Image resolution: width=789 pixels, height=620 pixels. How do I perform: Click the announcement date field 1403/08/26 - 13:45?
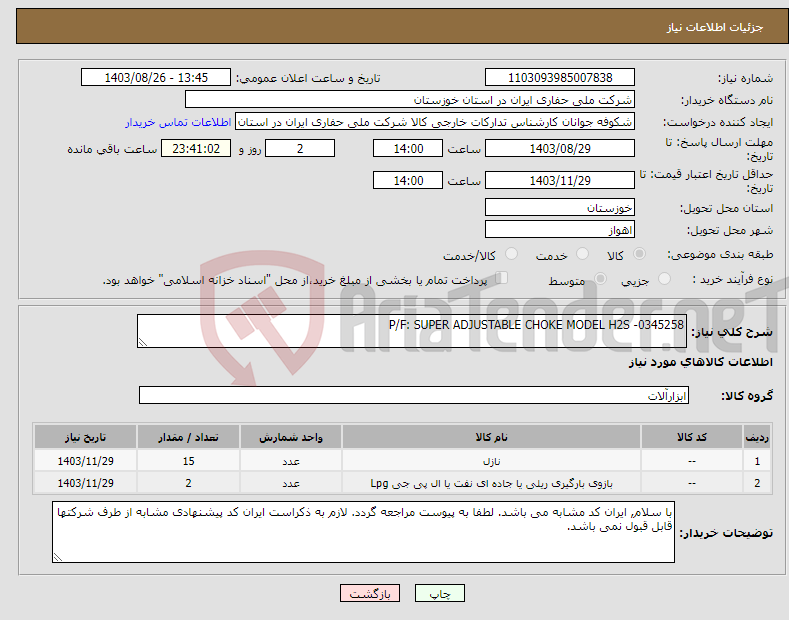(x=156, y=78)
